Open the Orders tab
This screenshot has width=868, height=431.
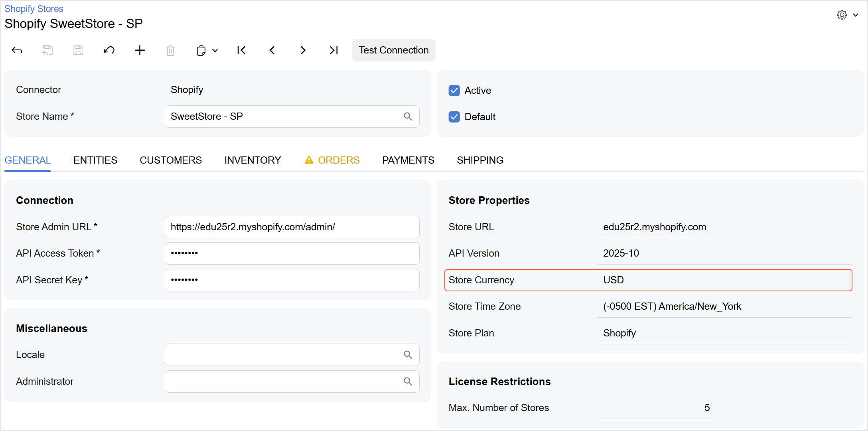(x=339, y=160)
